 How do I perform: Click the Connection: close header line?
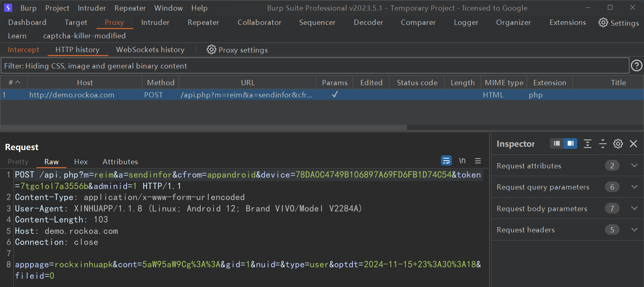point(57,242)
